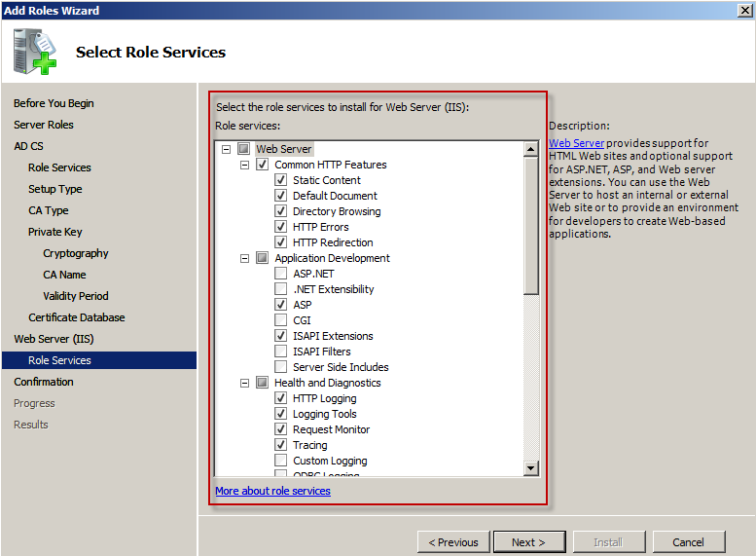Image resolution: width=756 pixels, height=556 pixels.
Task: Collapse the Health and Diagnostics group
Action: 245,383
